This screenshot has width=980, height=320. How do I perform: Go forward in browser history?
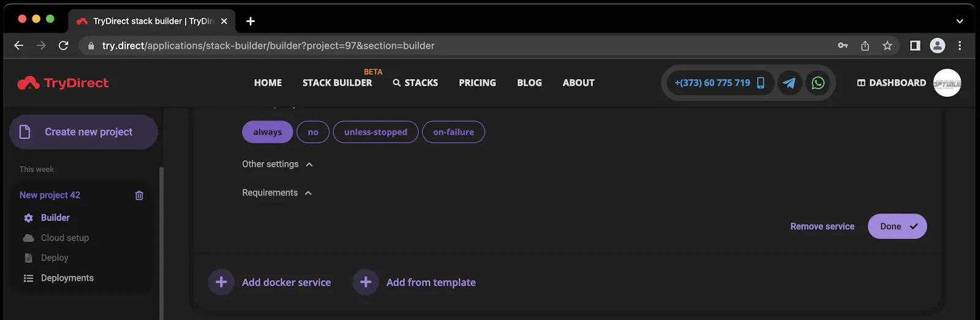point(41,45)
